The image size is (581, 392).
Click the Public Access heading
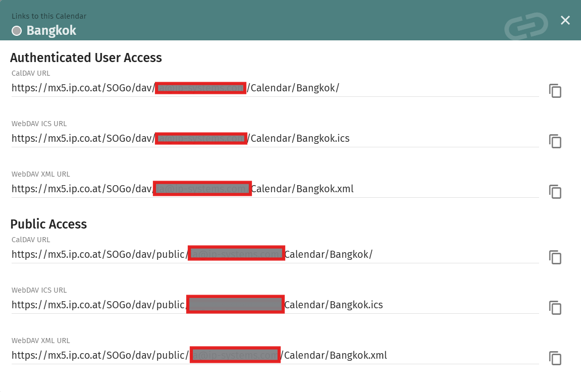pyautogui.click(x=48, y=225)
